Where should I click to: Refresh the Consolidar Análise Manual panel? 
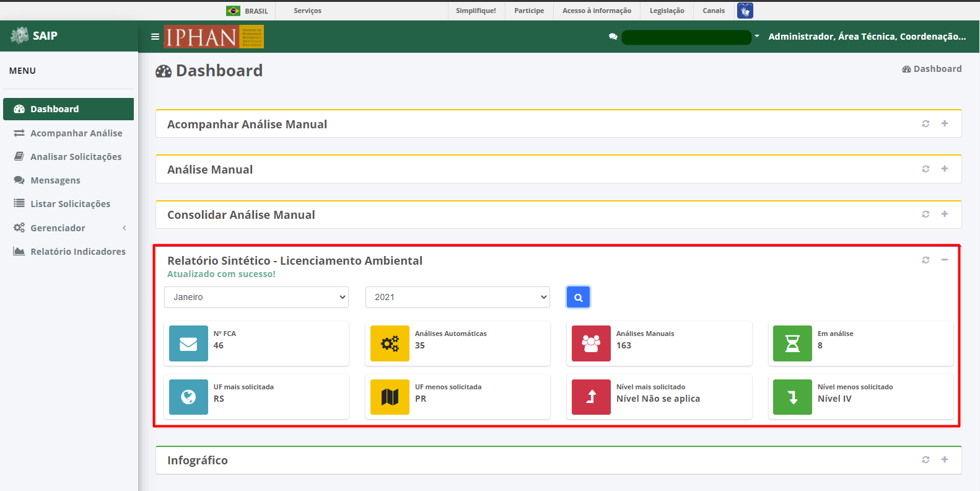point(925,214)
